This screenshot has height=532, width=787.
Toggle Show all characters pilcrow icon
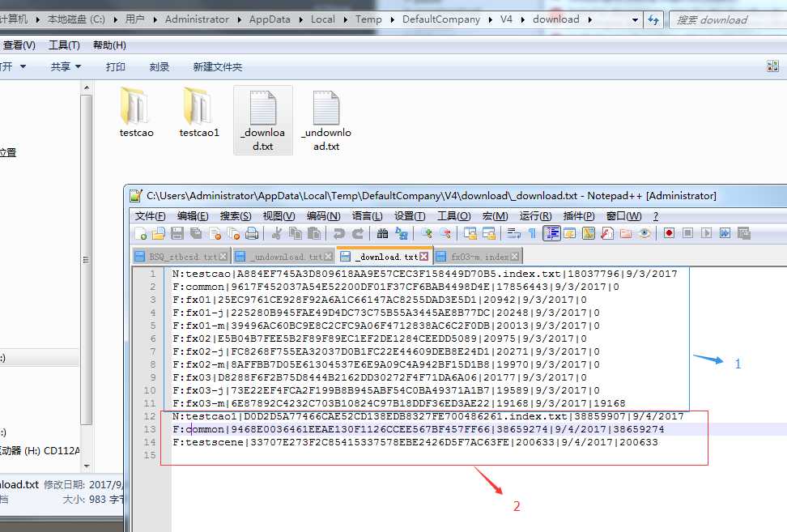point(532,233)
